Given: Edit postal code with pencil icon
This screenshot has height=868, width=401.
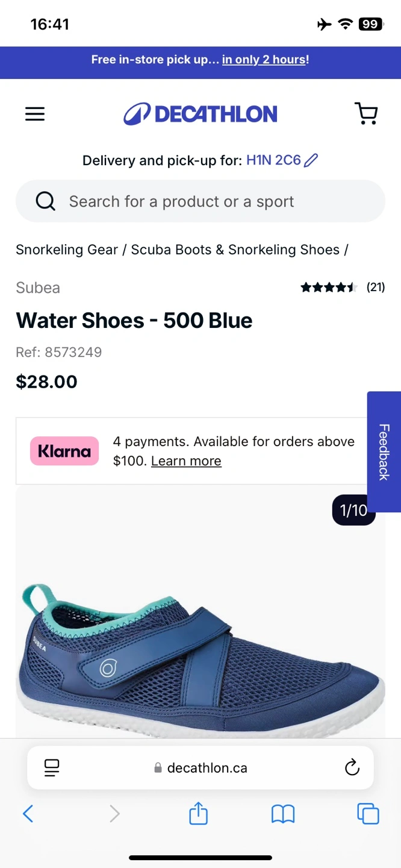Looking at the screenshot, I should [311, 160].
